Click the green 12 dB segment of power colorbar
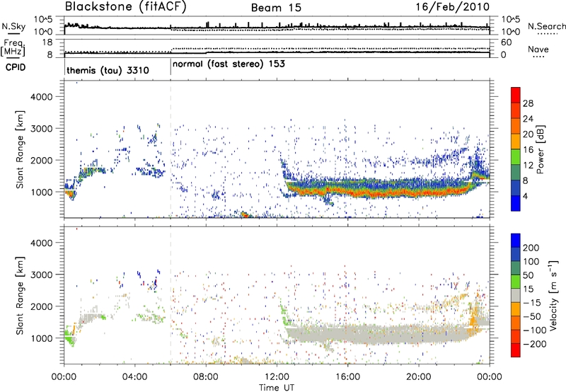This screenshot has width=566, height=392. click(516, 157)
